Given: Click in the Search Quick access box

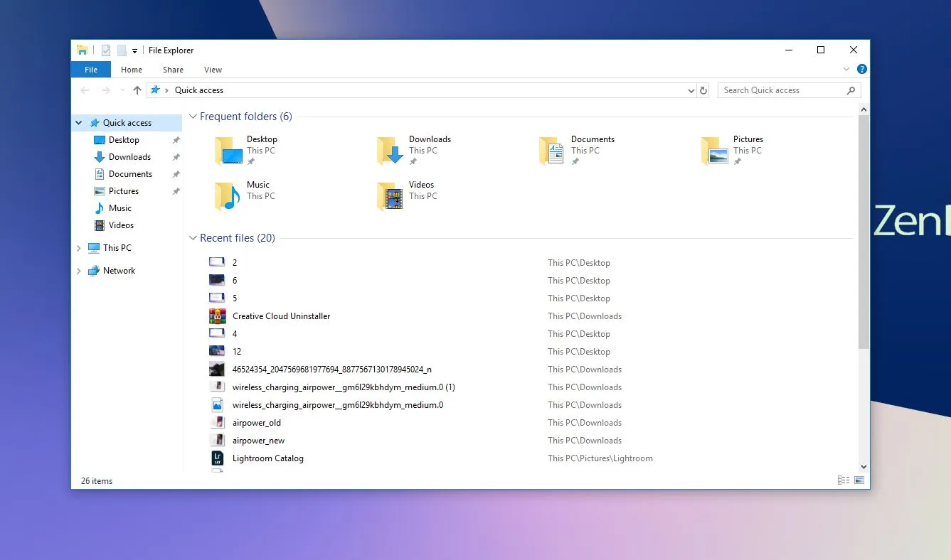Looking at the screenshot, I should point(781,90).
